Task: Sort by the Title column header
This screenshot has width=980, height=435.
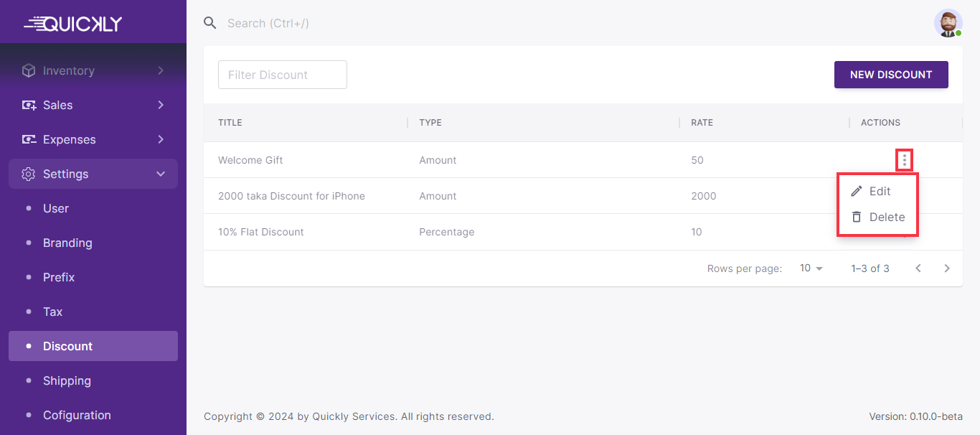Action: 230,123
